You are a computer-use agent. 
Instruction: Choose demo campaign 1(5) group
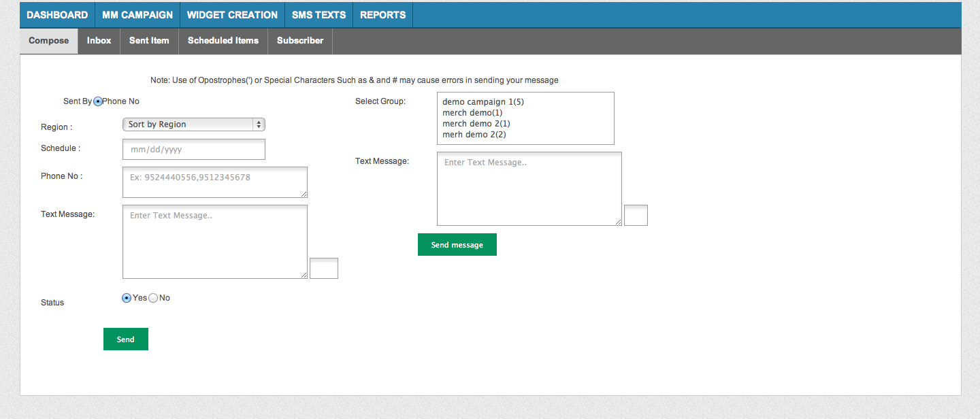tap(483, 102)
